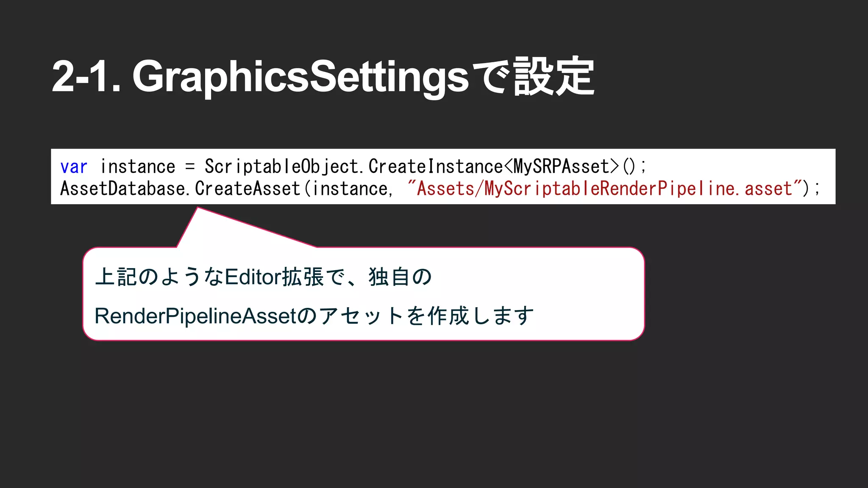Click the "CreateAsset" method name
The height and width of the screenshot is (488, 868).
[x=248, y=189]
